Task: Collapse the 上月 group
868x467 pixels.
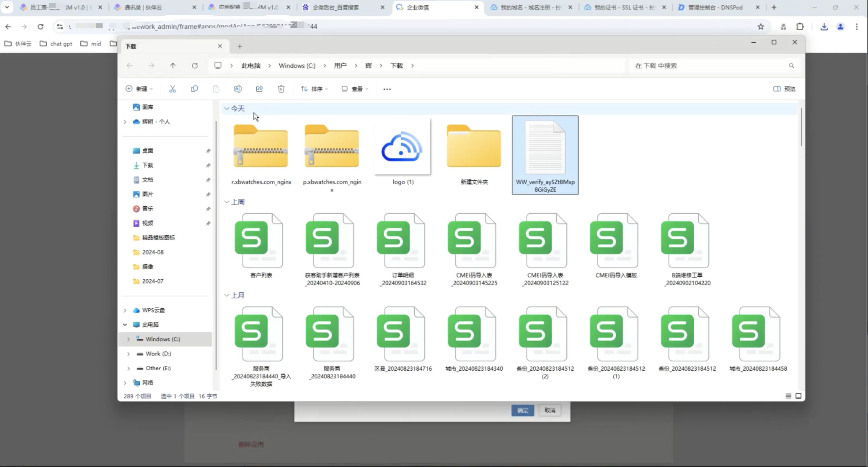Action: pyautogui.click(x=227, y=295)
